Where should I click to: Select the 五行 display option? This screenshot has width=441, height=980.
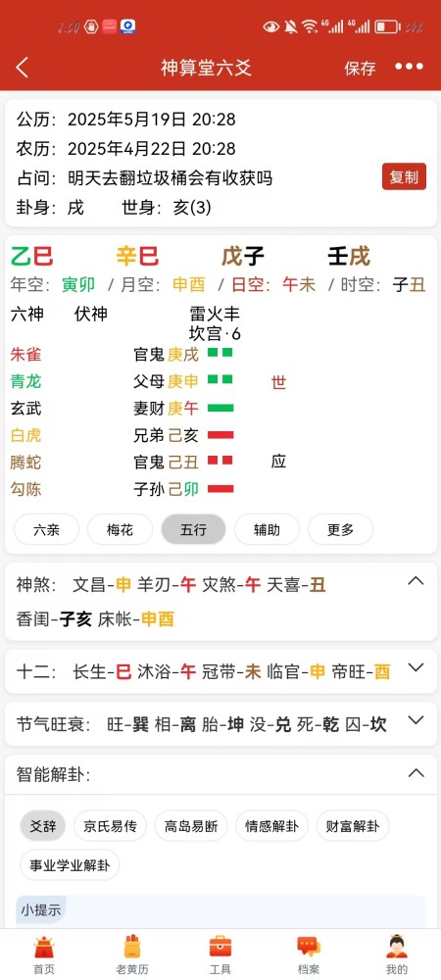[x=194, y=530]
